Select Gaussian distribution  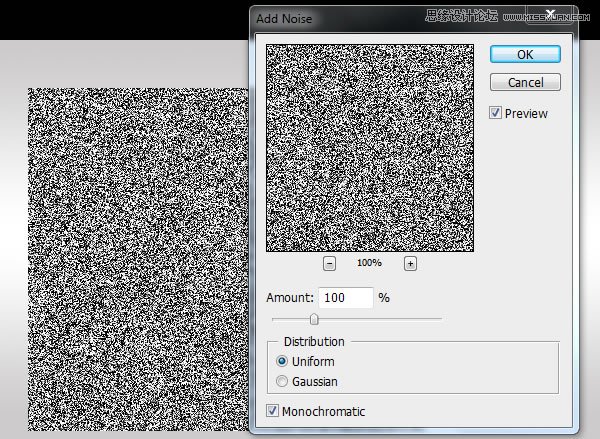[282, 381]
